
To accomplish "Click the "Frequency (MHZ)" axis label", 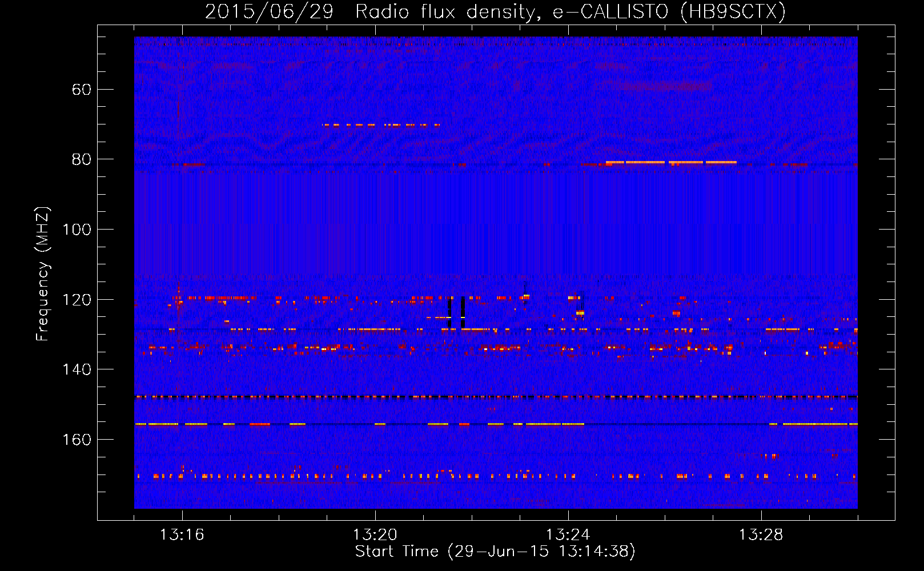I will tap(43, 274).
